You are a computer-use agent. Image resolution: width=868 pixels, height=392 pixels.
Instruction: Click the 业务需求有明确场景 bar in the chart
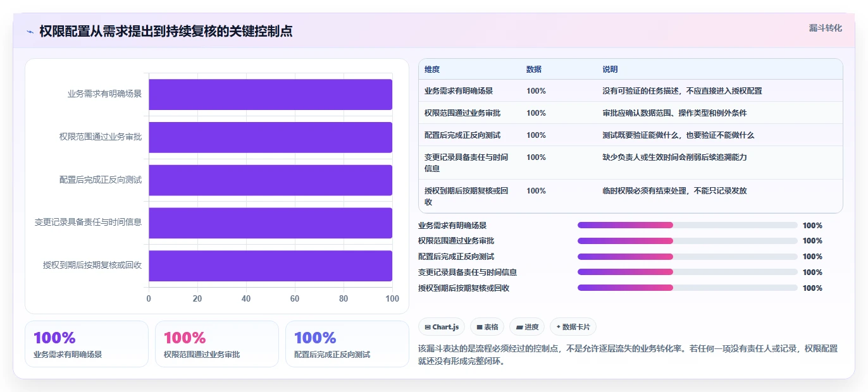coord(271,94)
